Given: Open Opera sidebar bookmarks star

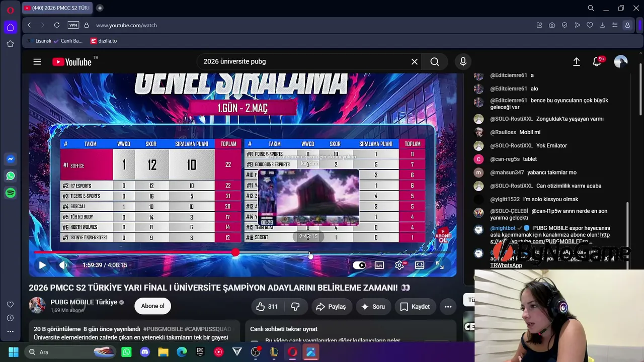Looking at the screenshot, I should tap(10, 44).
